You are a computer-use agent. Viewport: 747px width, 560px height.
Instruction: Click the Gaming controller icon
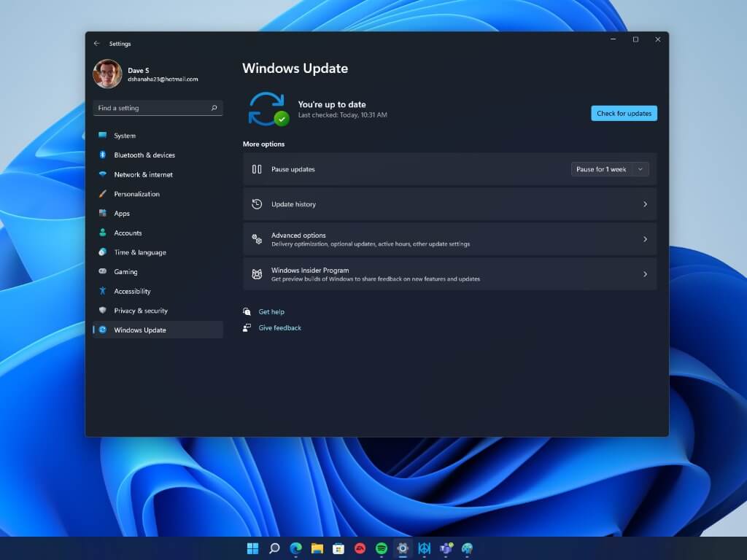tap(102, 271)
